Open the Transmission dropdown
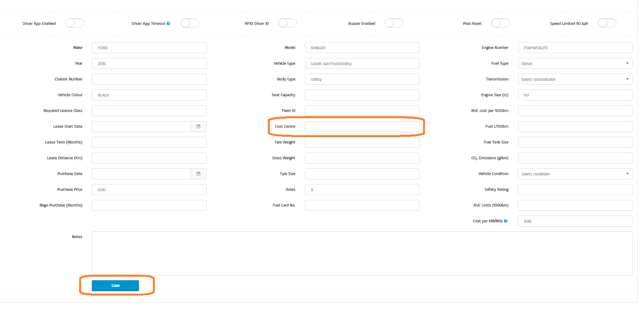Viewport: 644px width, 309px height. [x=575, y=79]
